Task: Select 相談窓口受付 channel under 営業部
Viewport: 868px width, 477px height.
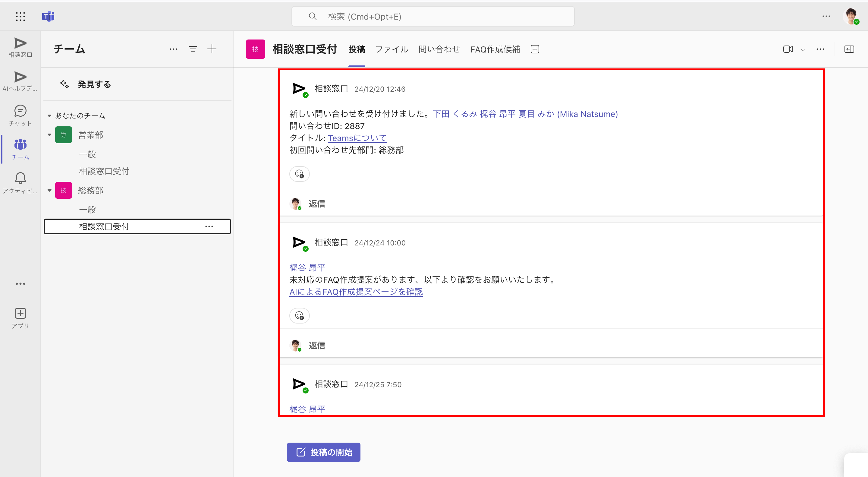Action: tap(104, 171)
